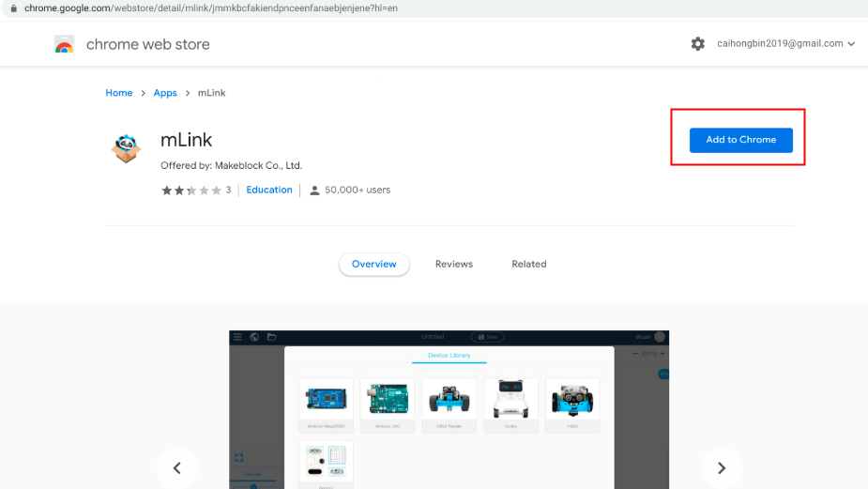This screenshot has width=868, height=489.
Task: Advance to next screenshot with right arrow
Action: pos(721,467)
